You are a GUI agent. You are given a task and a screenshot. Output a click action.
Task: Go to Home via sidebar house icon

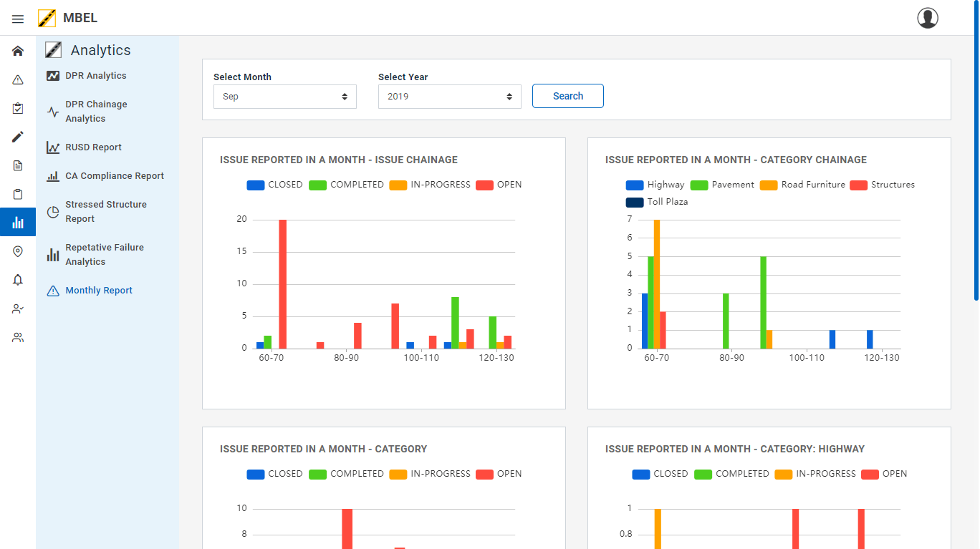[18, 51]
